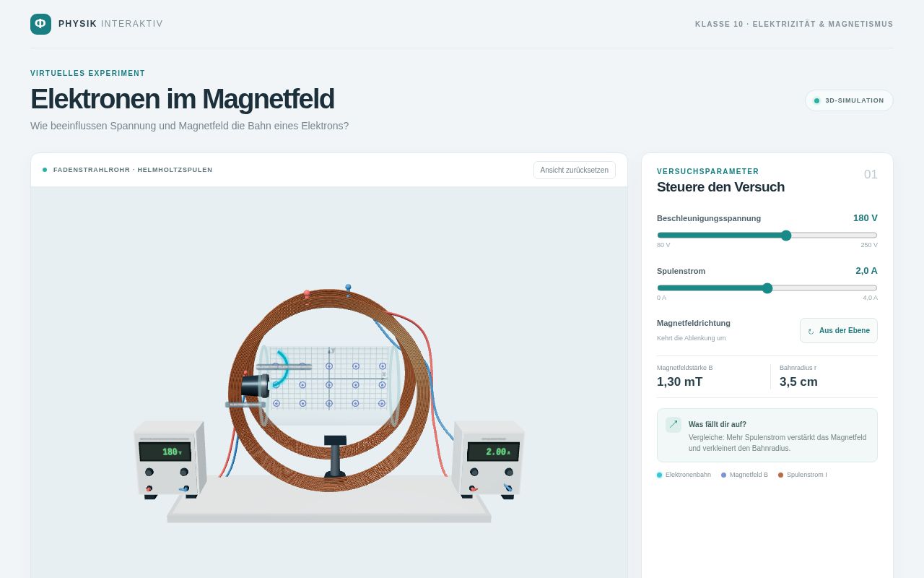Click the 3D-SIMULATION badge
The width and height of the screenshot is (924, 578).
point(849,100)
